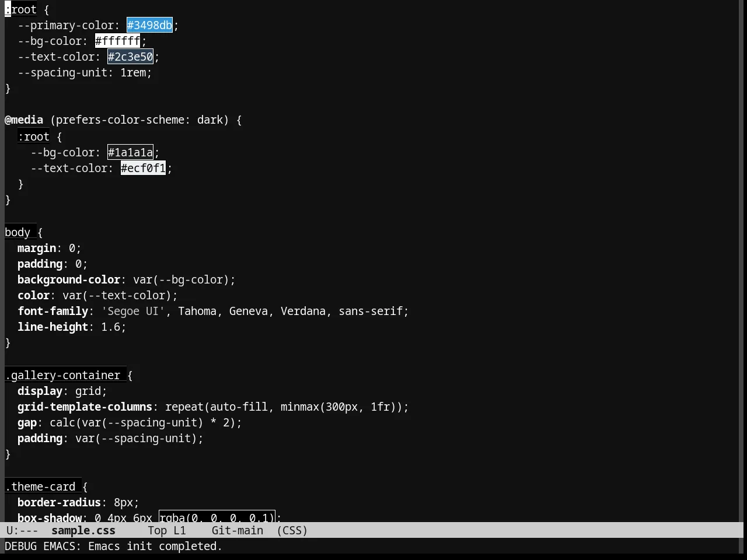
Task: Click 'var(--bg-color)' value
Action: (x=181, y=279)
